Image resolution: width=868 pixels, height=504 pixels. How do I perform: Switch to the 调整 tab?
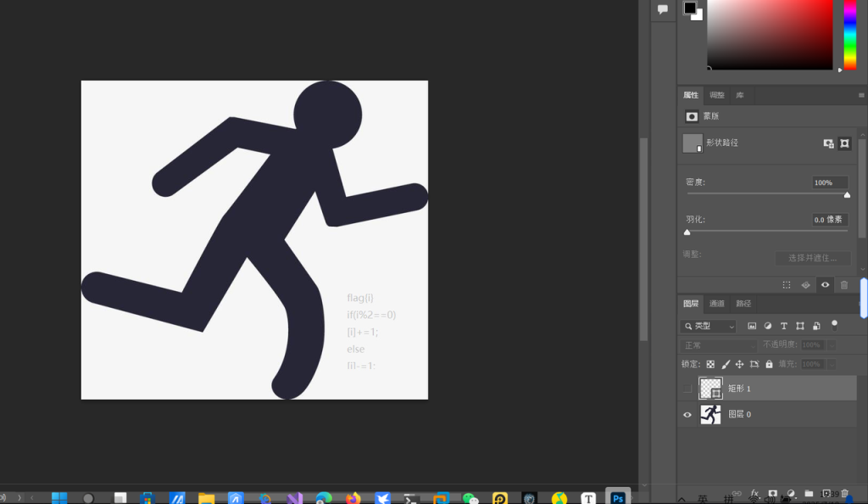point(717,95)
